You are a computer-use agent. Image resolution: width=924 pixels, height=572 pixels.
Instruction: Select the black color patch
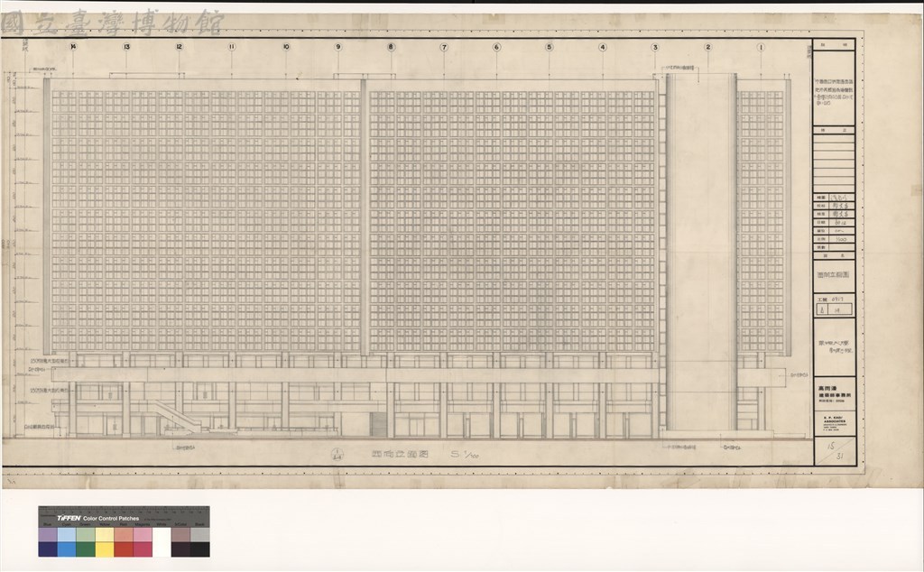[x=199, y=549]
